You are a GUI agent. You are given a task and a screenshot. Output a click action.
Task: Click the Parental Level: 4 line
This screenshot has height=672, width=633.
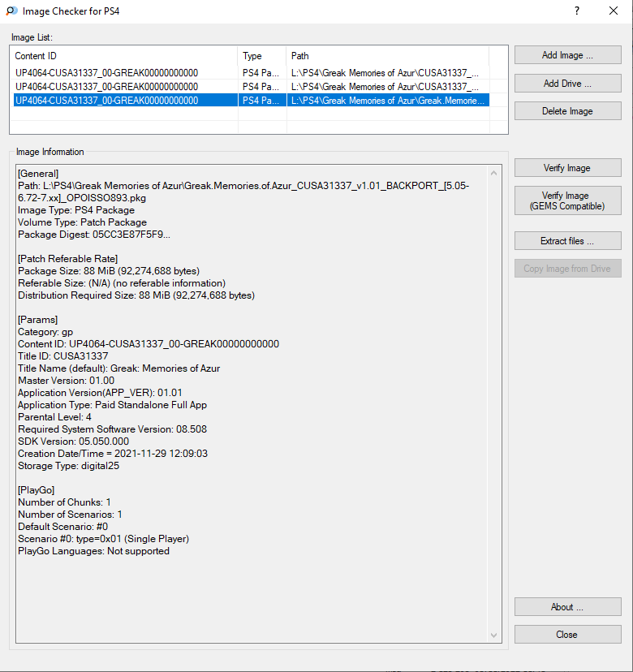pos(54,417)
